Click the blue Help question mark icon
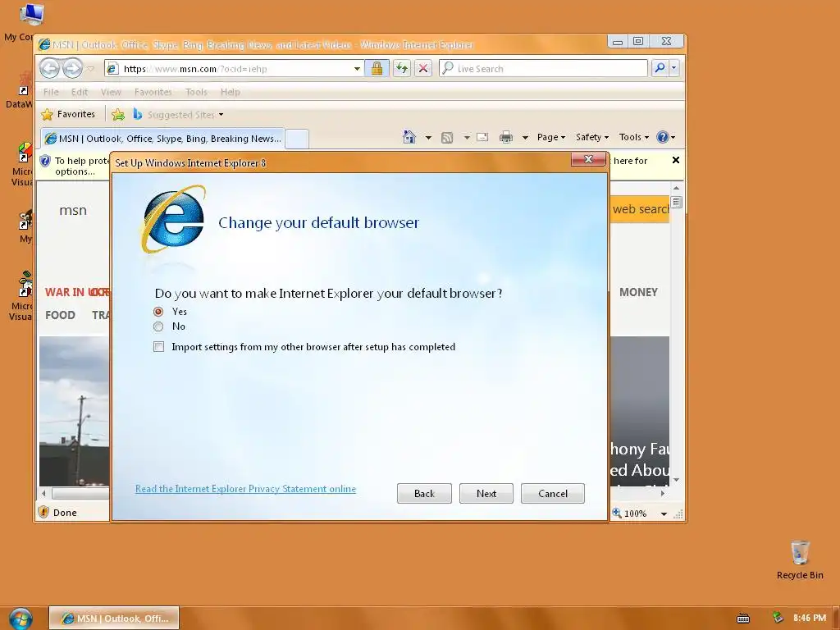This screenshot has width=840, height=630. tap(663, 137)
